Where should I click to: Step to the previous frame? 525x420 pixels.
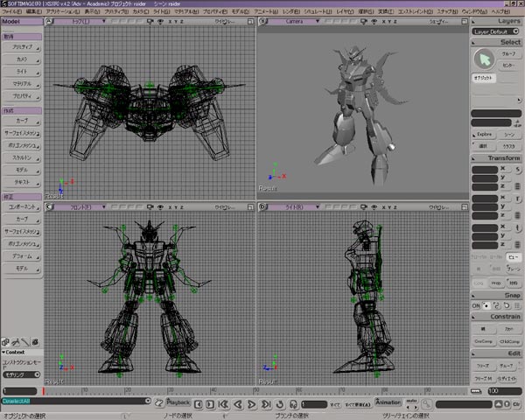[x=199, y=404]
